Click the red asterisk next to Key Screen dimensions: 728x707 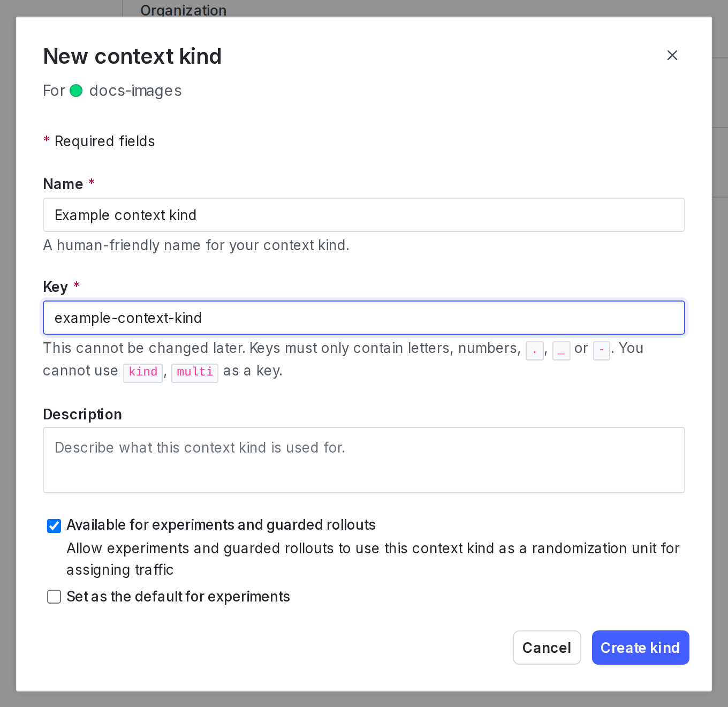[77, 286]
